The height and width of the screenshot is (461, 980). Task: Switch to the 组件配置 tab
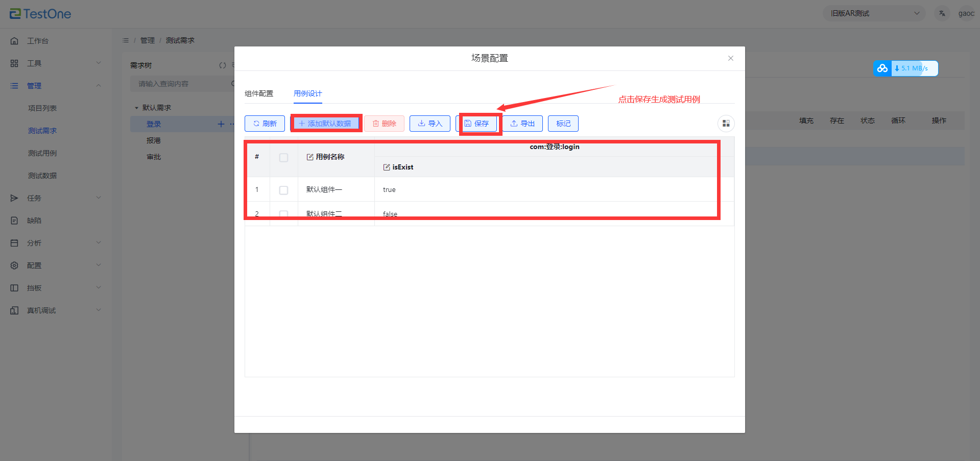(x=259, y=93)
